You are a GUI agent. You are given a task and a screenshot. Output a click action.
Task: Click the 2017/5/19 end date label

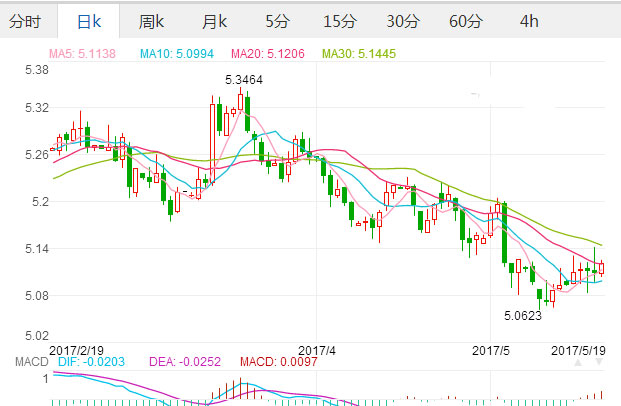point(578,351)
